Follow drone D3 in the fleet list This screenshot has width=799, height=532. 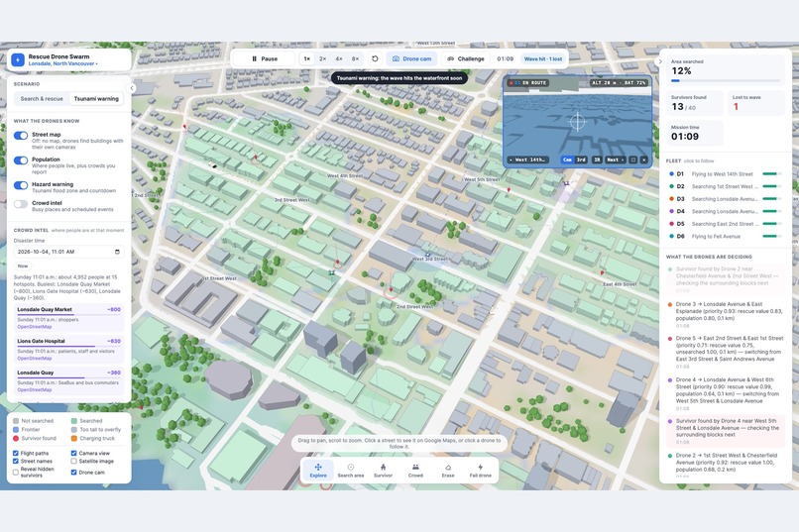click(725, 199)
